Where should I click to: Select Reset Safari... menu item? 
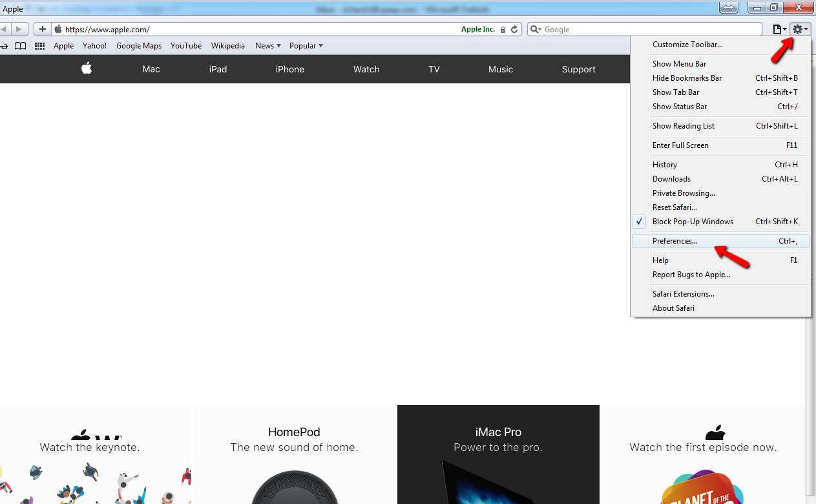pos(720,207)
